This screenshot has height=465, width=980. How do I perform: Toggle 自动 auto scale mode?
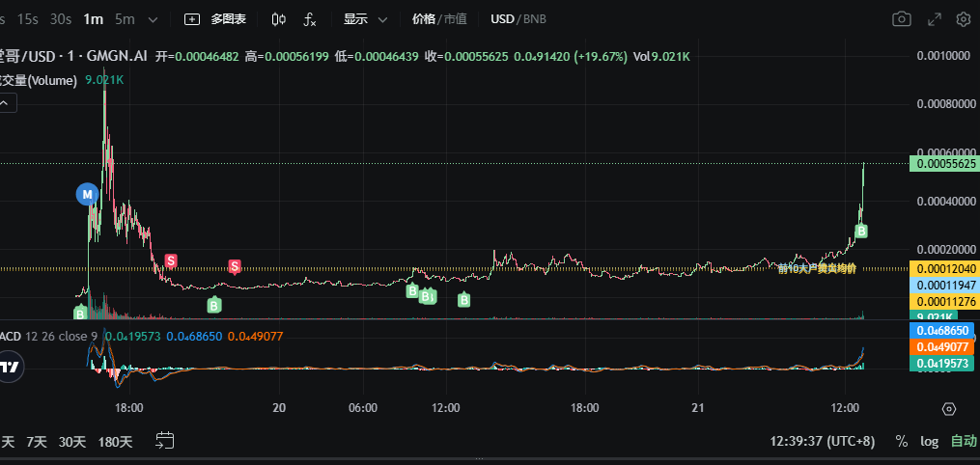pyautogui.click(x=963, y=441)
